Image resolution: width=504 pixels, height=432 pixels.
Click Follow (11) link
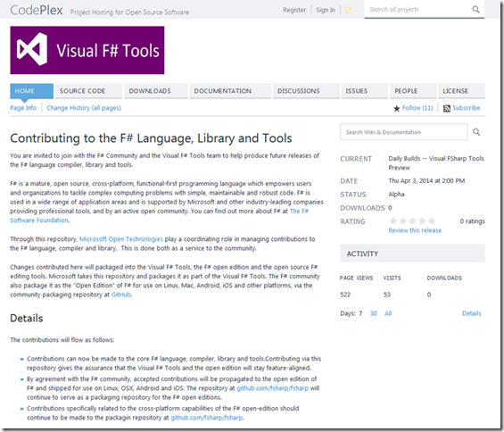click(417, 108)
